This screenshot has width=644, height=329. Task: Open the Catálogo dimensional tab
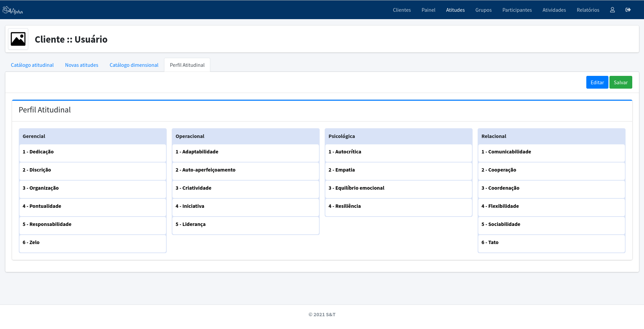point(134,65)
